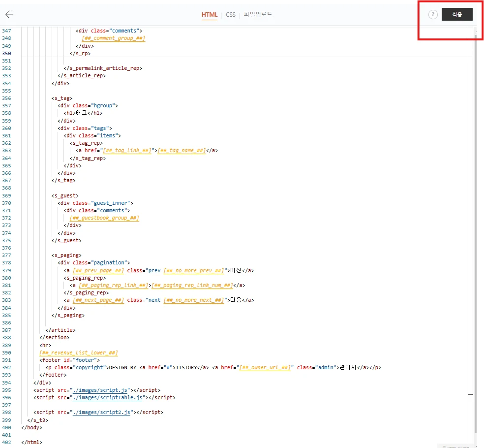Click the <div class="guest_inner"> line
The image size is (484, 448).
point(95,203)
